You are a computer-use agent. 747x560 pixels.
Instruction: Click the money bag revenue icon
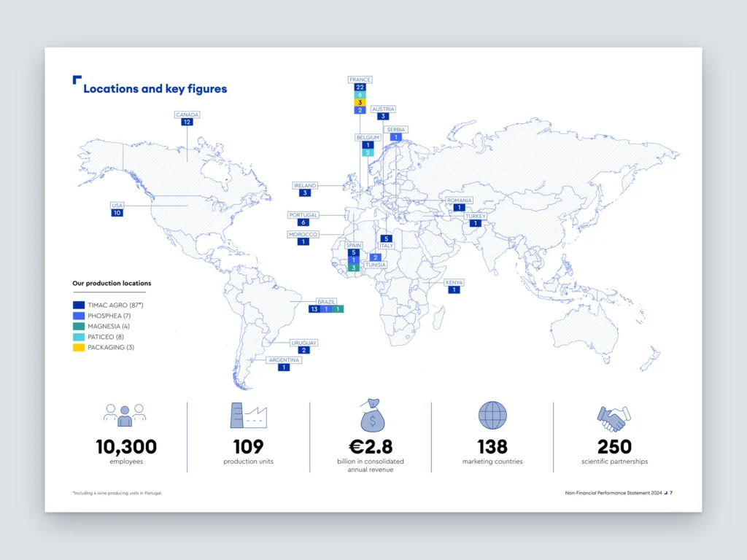(372, 416)
